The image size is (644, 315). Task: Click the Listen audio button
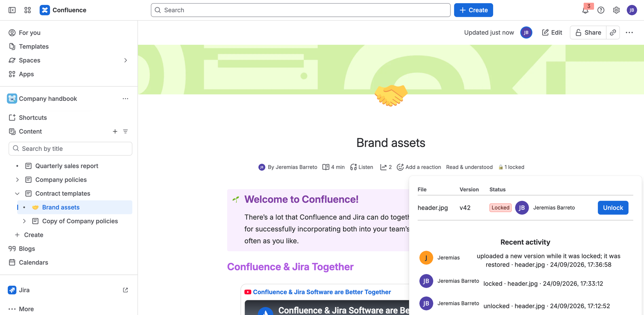coord(362,167)
